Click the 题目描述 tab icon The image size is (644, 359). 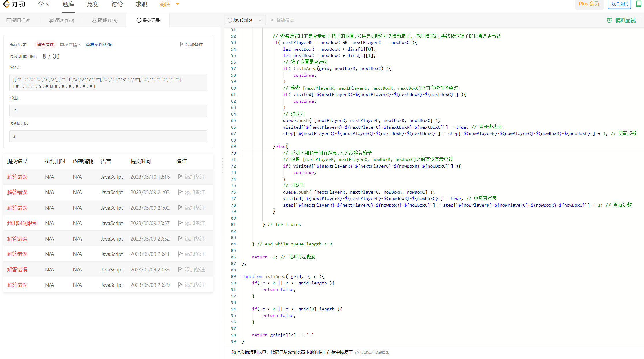(9, 20)
